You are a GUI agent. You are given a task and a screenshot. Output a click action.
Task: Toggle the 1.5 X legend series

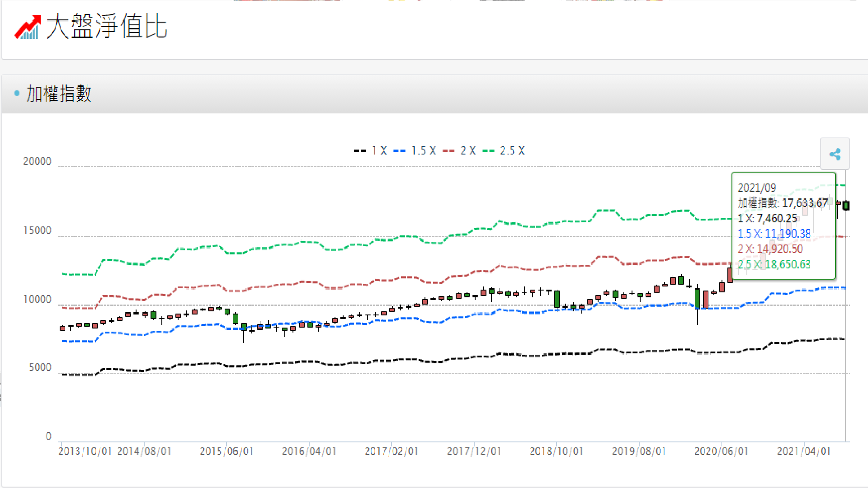424,151
